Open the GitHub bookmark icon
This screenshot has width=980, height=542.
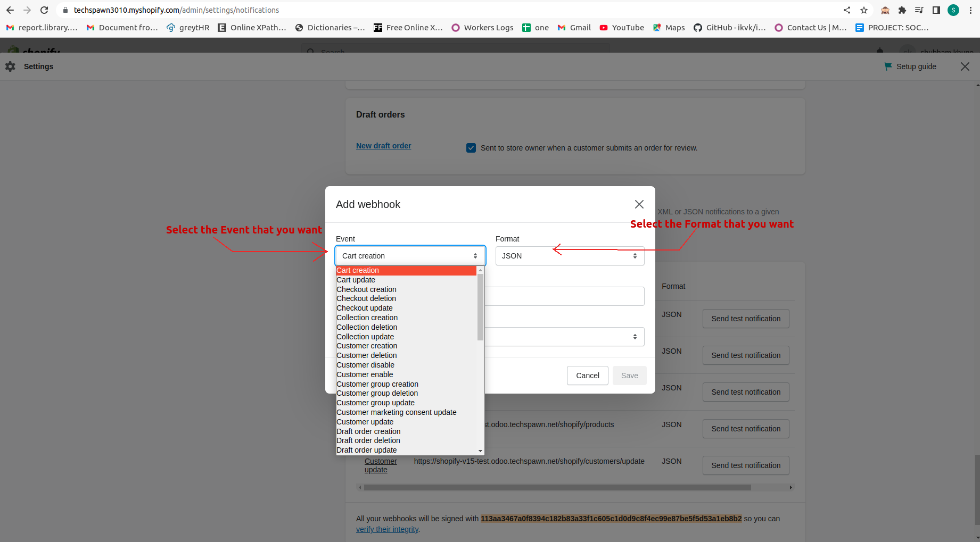click(x=697, y=27)
